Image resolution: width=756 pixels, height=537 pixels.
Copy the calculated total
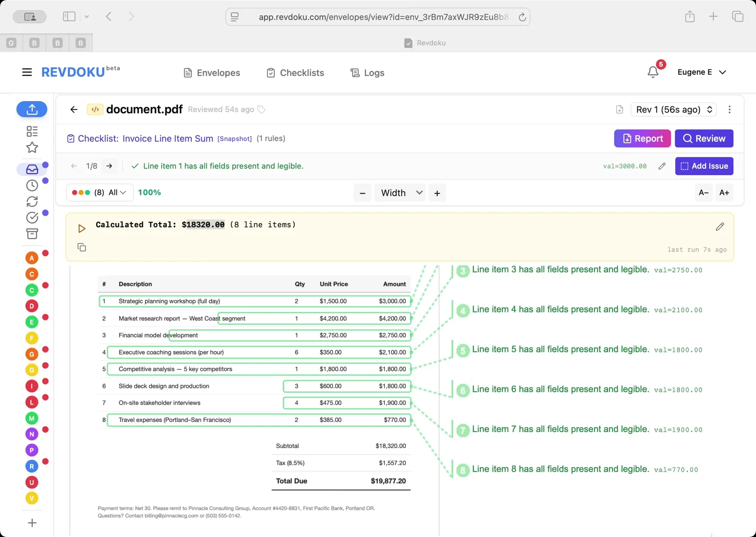81,247
